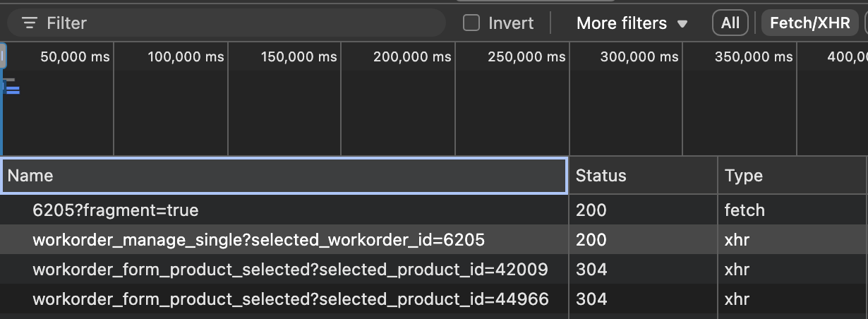Click the 304 status for product 44966 request
This screenshot has width=868, height=319.
591,299
